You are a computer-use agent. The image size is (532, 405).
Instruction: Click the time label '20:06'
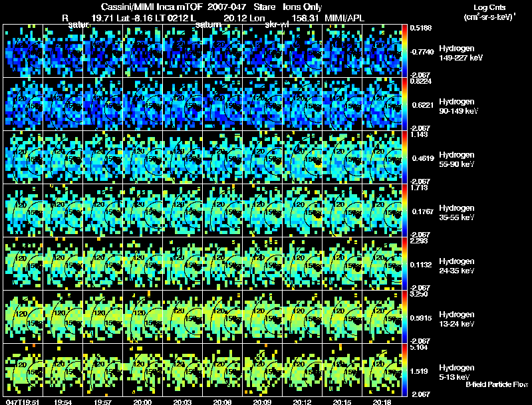tap(222, 402)
